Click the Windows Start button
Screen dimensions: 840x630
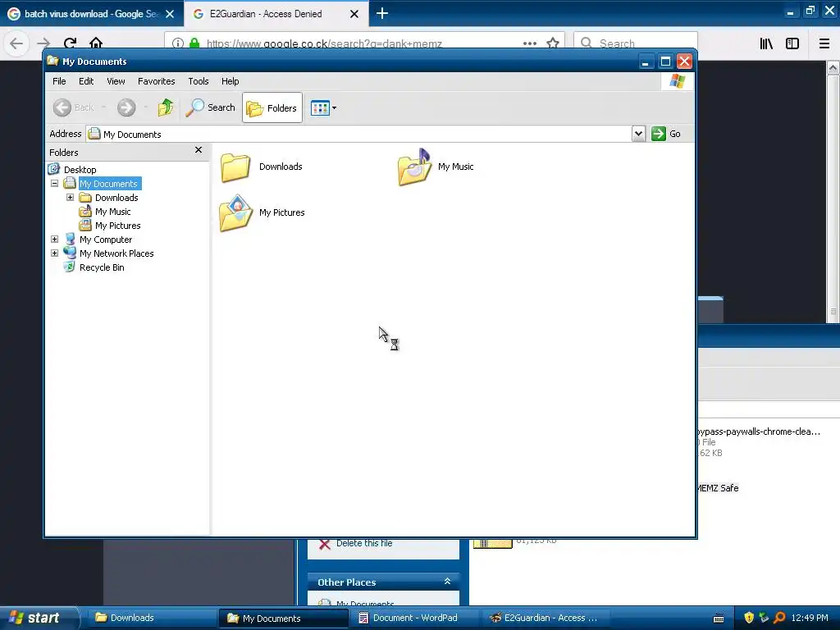click(39, 618)
